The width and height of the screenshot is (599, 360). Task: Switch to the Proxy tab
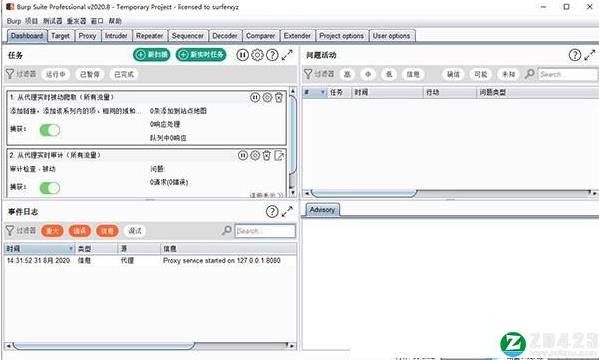pos(87,36)
